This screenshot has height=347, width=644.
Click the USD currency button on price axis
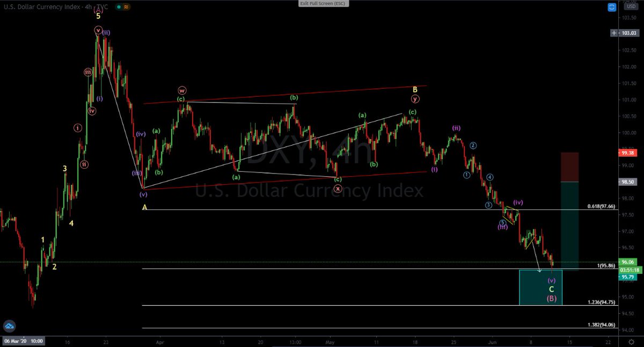(x=631, y=7)
